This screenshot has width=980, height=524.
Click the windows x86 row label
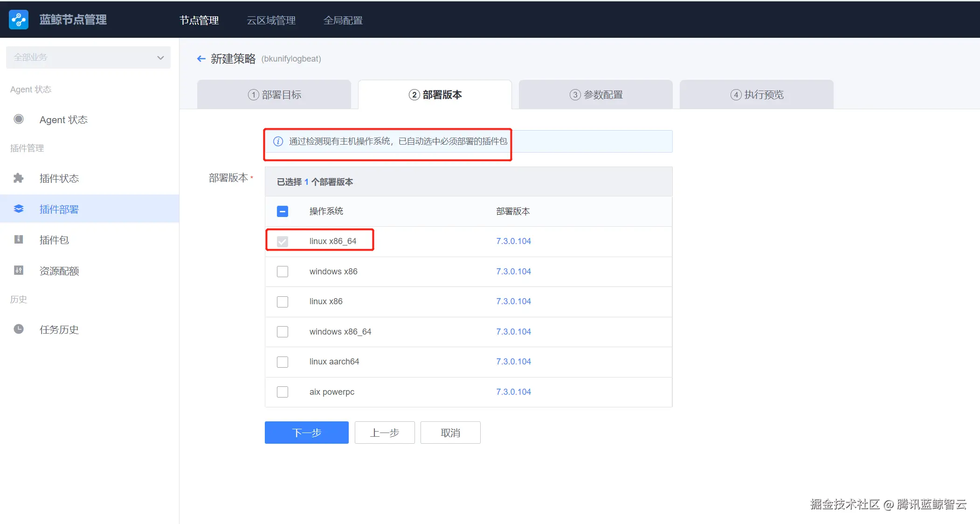pos(333,272)
